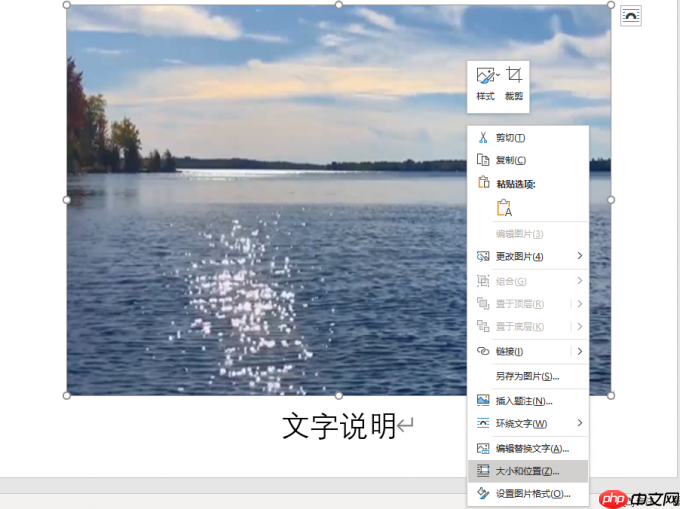Select Format Picture (设置图片格式)
The height and width of the screenshot is (509, 680).
pos(528,493)
